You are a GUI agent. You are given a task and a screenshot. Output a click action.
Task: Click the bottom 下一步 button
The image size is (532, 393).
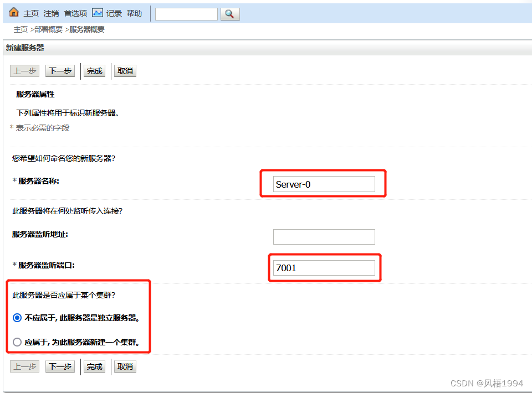tap(60, 366)
